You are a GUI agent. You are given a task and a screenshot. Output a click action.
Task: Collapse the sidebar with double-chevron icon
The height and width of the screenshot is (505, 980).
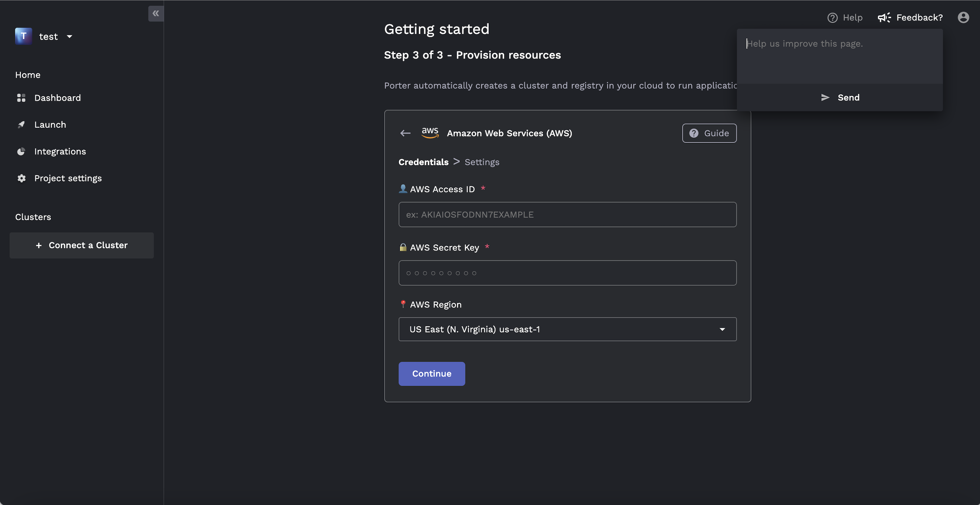156,14
